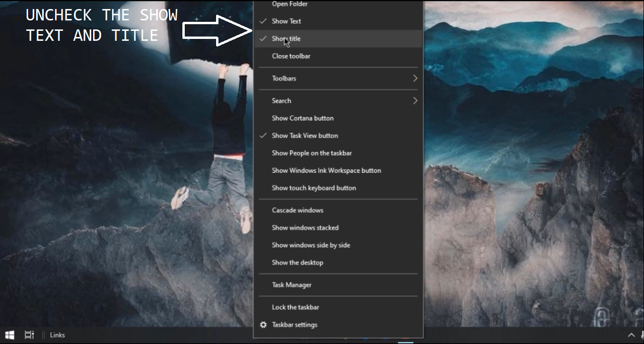Show hidden system tray icons
Viewport: 644px width, 344px height.
tap(631, 335)
